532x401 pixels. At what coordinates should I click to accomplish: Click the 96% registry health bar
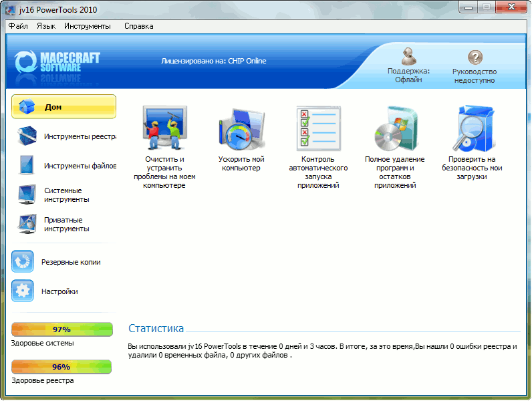pyautogui.click(x=61, y=367)
